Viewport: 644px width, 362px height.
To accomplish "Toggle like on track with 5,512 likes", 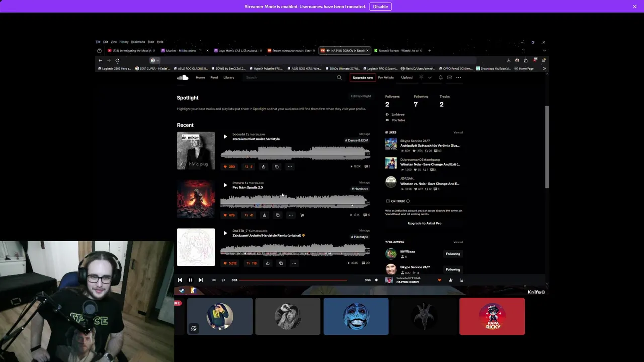I will click(230, 263).
